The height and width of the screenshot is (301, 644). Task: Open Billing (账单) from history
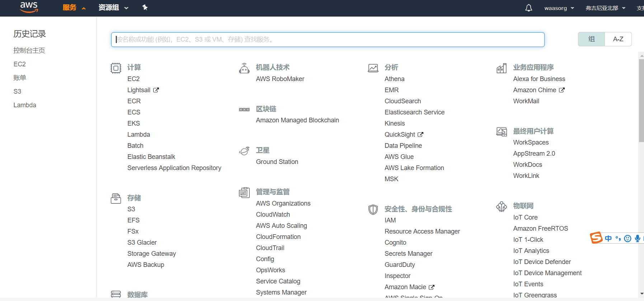20,78
